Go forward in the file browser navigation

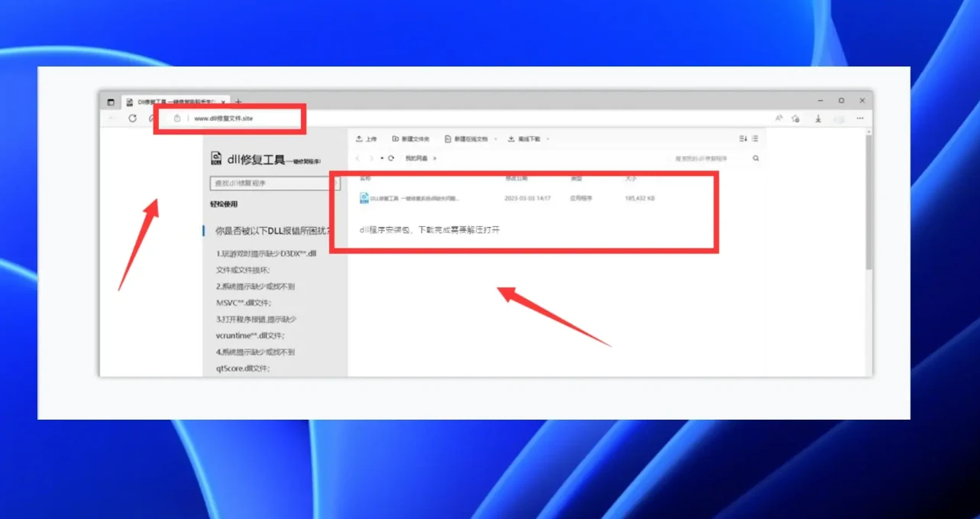[371, 158]
